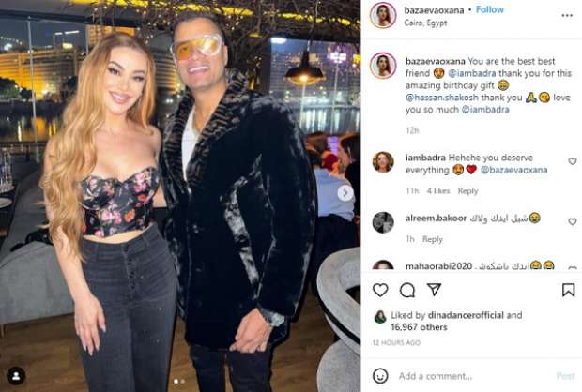
Task: Reply to alreem.bakoor's comment
Action: [x=433, y=239]
